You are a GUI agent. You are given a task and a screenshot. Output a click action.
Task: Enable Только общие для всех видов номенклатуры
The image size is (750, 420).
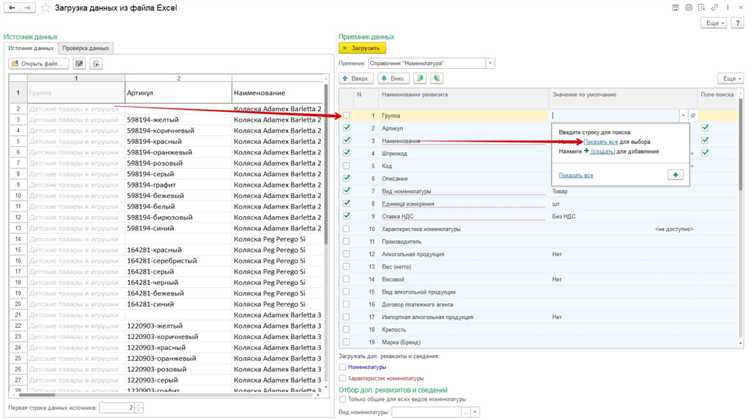342,399
